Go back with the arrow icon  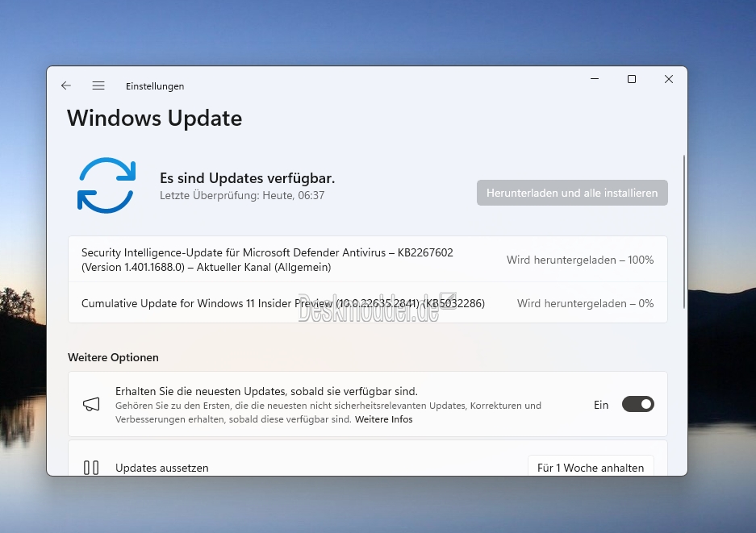click(x=66, y=85)
